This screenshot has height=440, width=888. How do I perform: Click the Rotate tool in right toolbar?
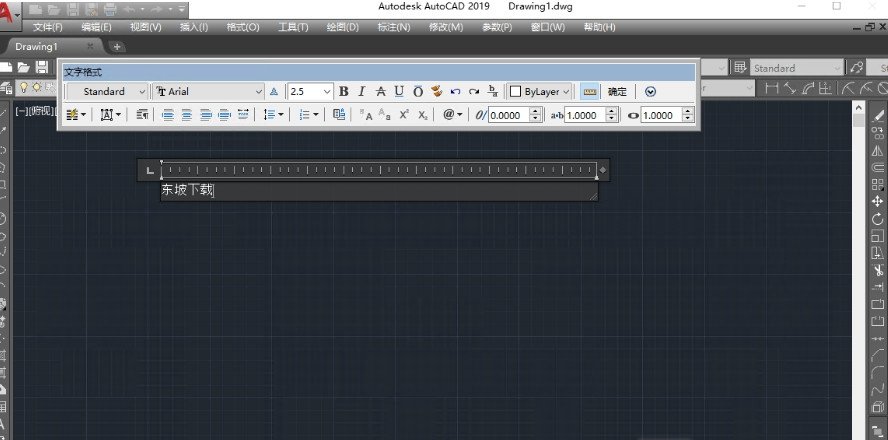(877, 219)
